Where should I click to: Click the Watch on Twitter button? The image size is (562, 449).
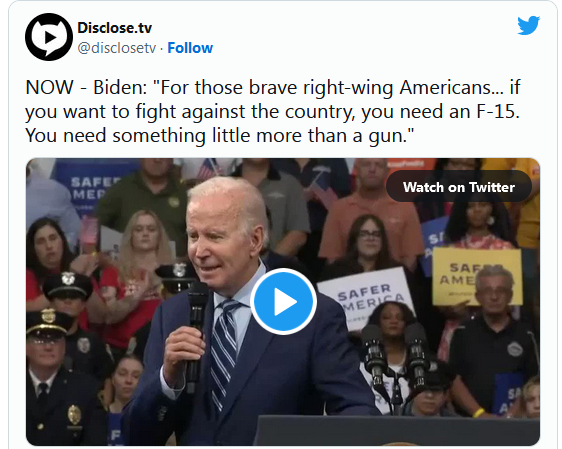pos(459,187)
